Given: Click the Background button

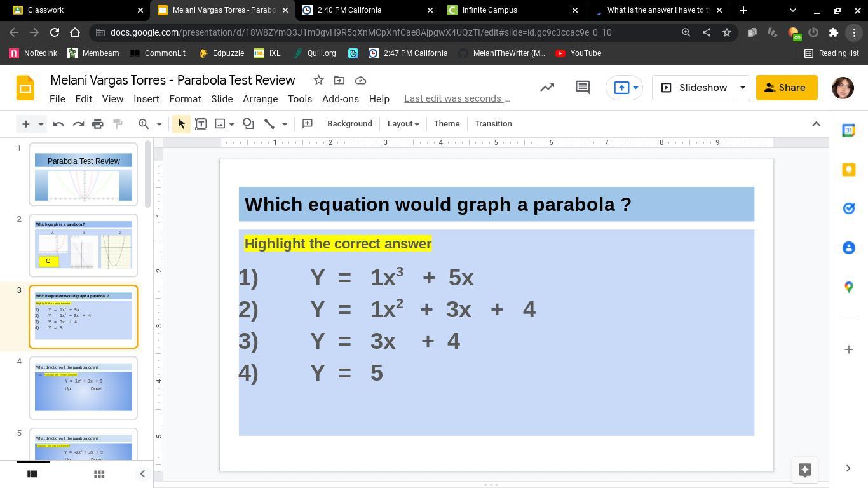Looking at the screenshot, I should [349, 124].
